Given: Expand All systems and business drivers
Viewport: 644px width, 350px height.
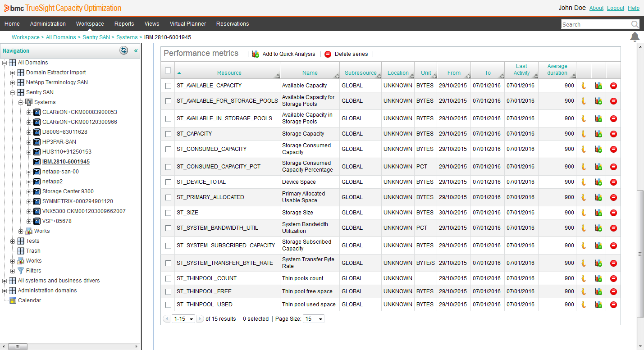Looking at the screenshot, I should pyautogui.click(x=5, y=281).
